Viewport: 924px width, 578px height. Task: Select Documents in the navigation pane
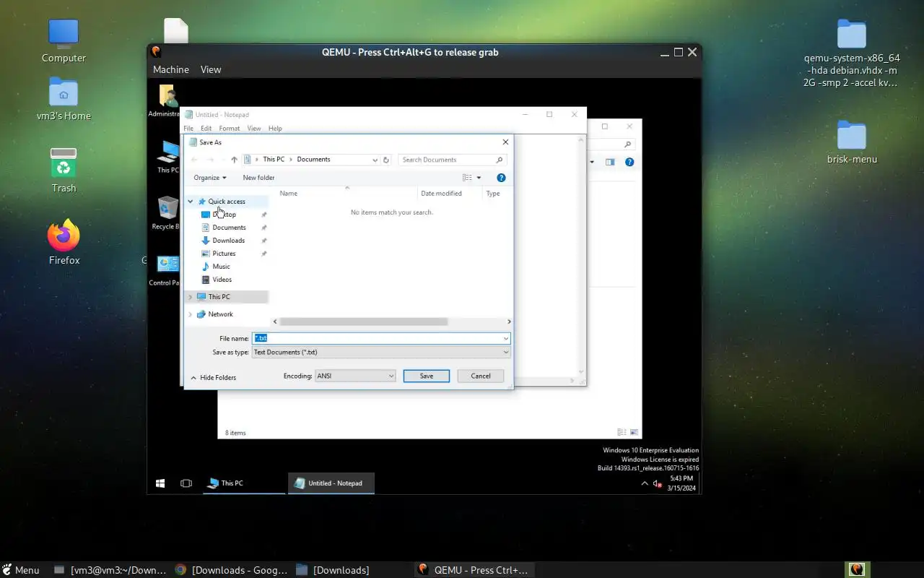coord(229,228)
